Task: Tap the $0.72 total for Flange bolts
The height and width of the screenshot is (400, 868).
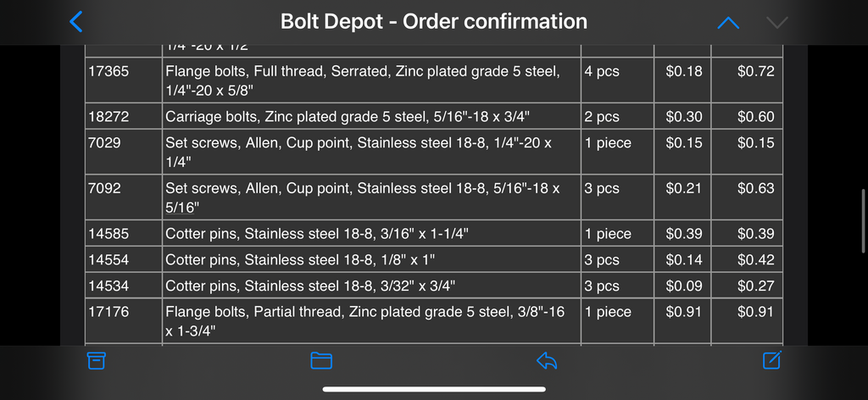Action: (x=755, y=72)
